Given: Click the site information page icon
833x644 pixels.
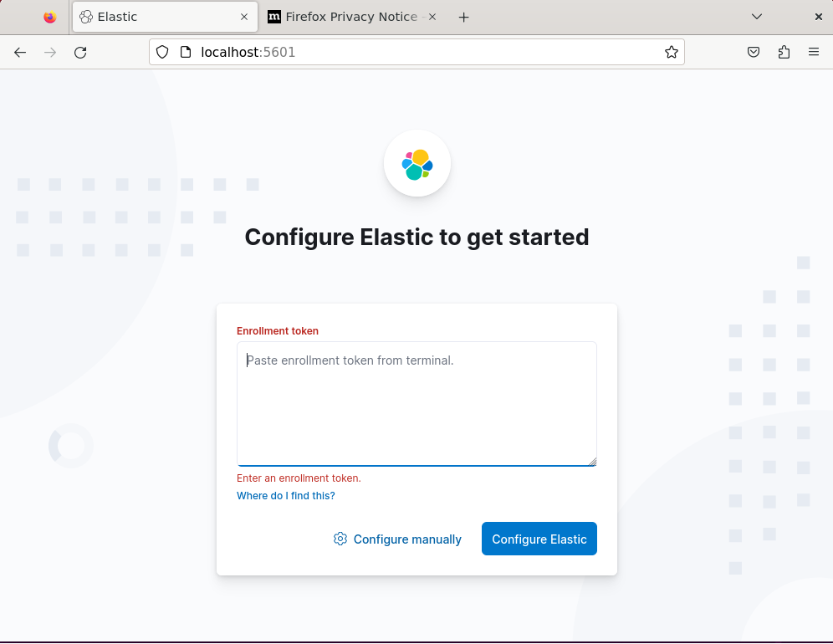Looking at the screenshot, I should 186,52.
